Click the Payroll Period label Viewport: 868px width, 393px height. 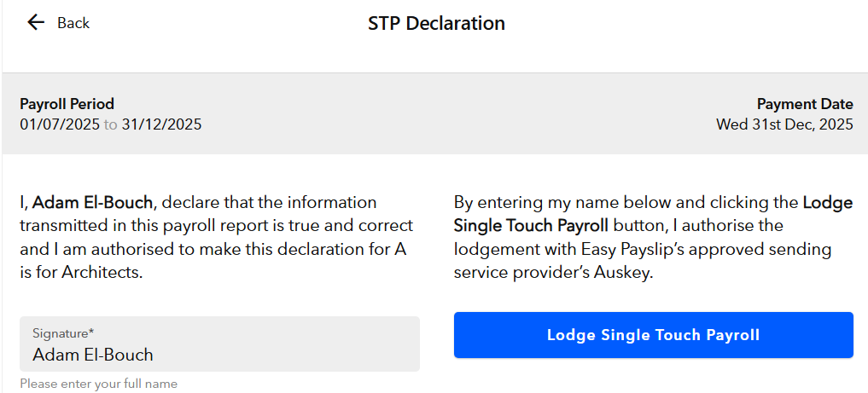[67, 104]
